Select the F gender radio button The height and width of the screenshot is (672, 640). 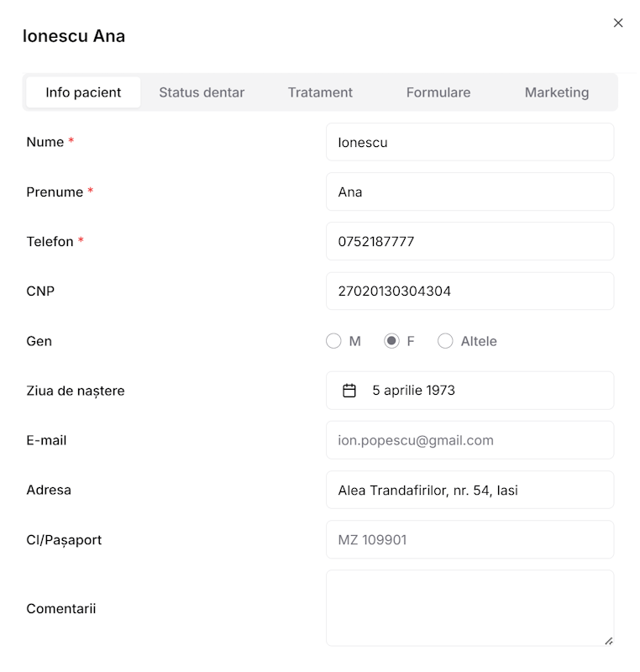point(391,341)
